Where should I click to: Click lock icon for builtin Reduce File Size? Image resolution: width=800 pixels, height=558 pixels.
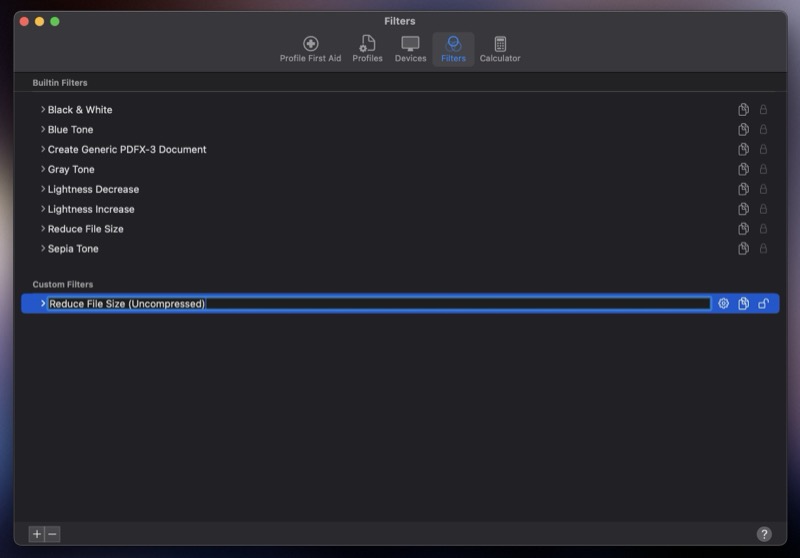point(763,229)
